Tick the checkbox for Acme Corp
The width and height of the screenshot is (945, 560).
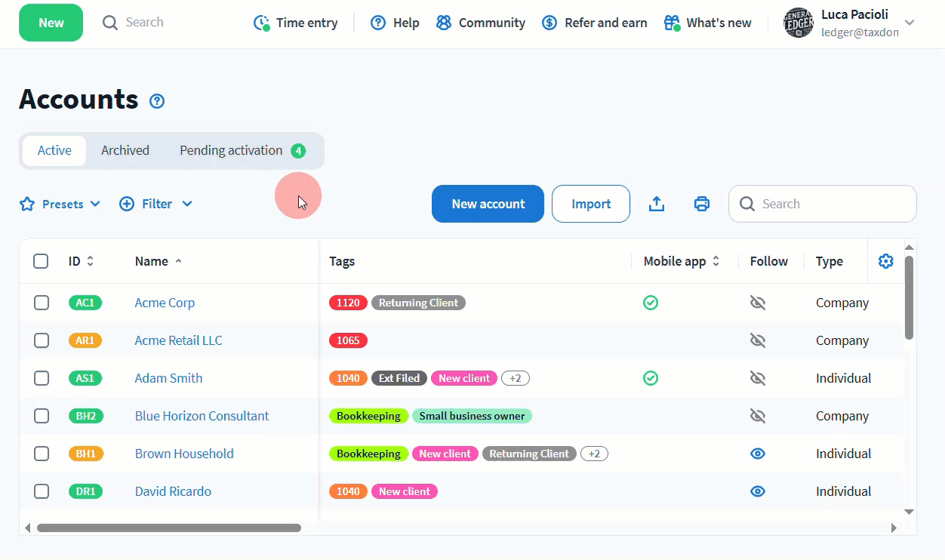click(x=42, y=303)
